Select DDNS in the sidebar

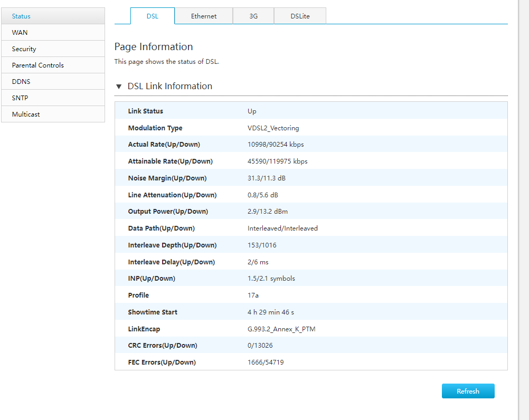[53, 82]
